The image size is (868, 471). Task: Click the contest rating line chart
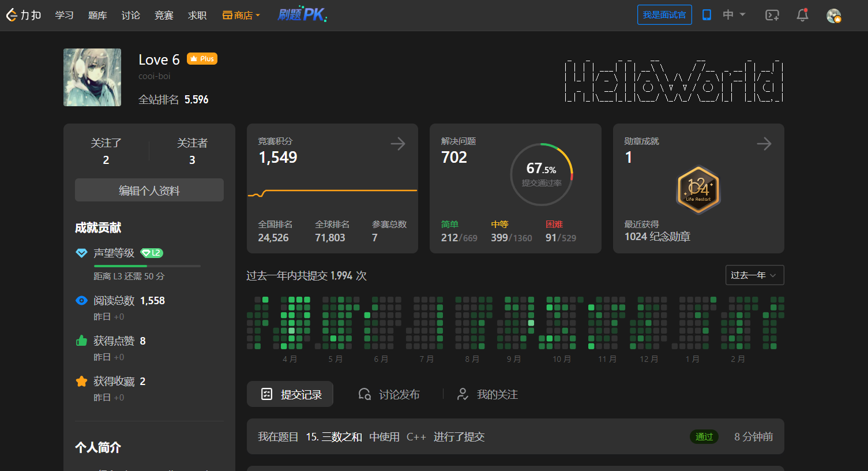pyautogui.click(x=332, y=193)
